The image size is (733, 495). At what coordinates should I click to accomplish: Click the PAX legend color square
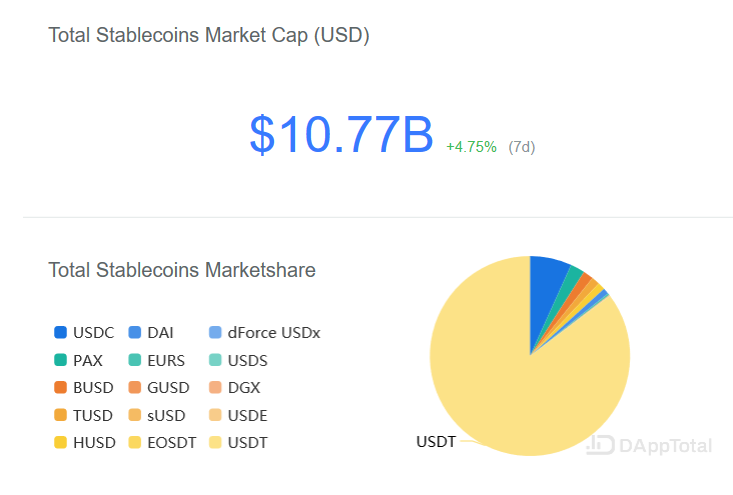point(61,360)
